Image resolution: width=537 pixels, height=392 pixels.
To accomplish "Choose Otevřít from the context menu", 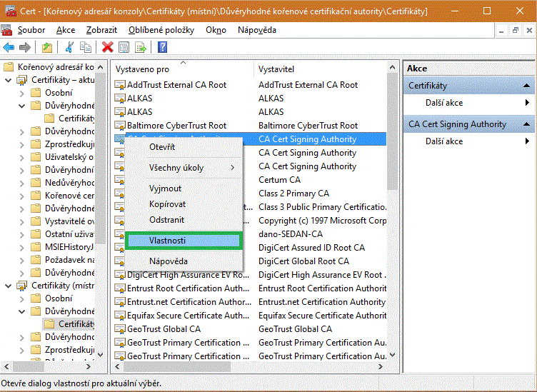I will pos(162,146).
